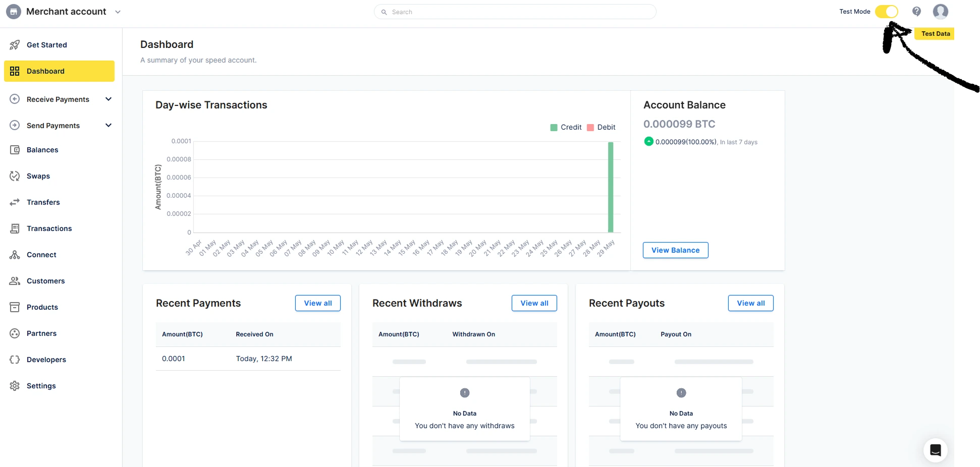980x467 pixels.
Task: Click the Get Started rocket icon
Action: click(15, 45)
